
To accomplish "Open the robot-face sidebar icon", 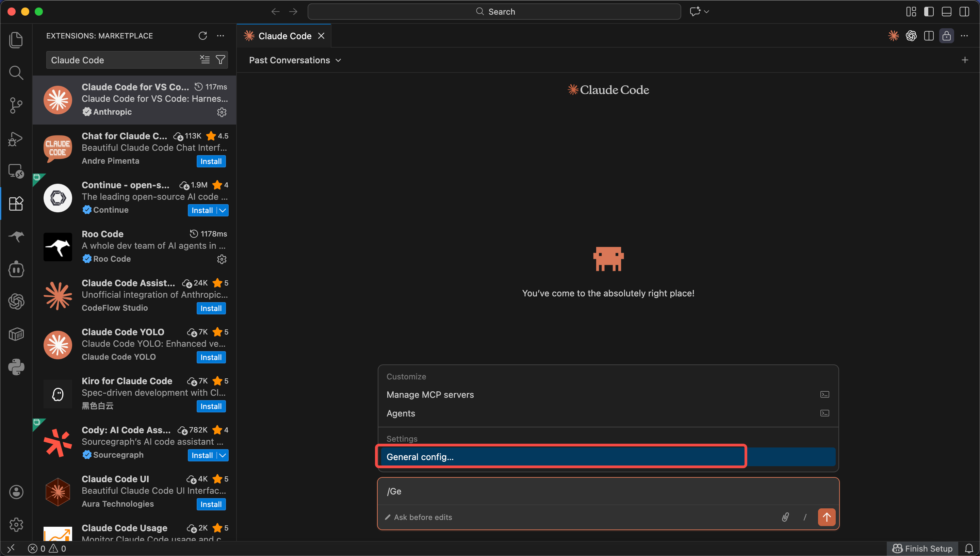I will pos(16,269).
